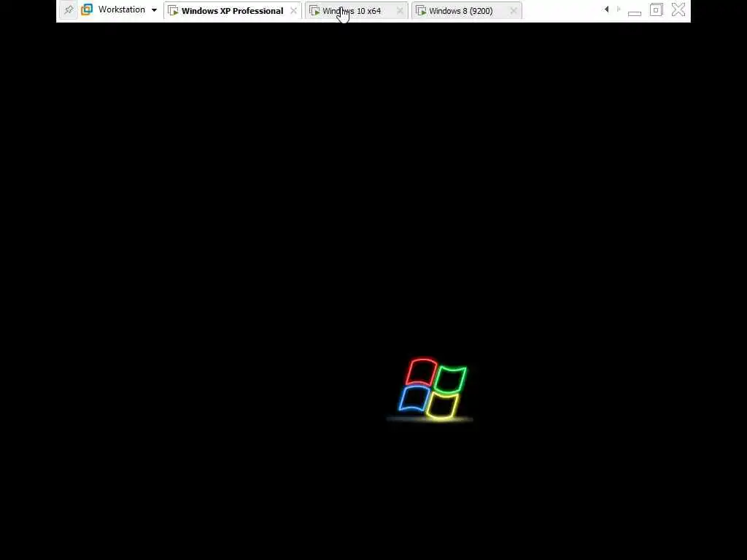Restore the Workstation window from full screen
This screenshot has width=747, height=560.
[x=656, y=9]
